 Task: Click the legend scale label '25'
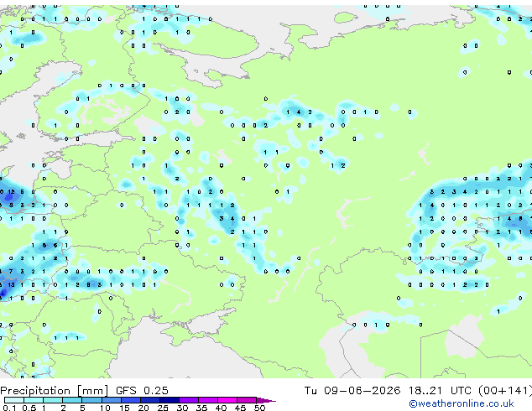click(x=163, y=408)
